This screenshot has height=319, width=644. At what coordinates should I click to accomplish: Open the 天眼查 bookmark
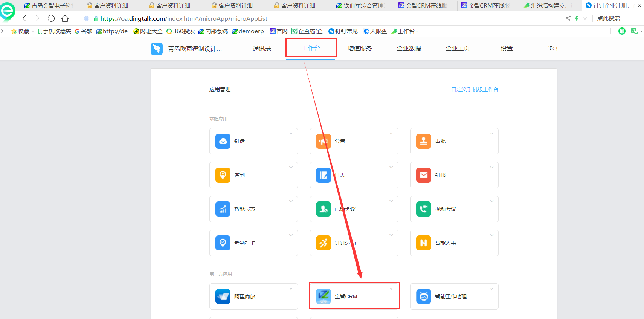click(x=375, y=31)
